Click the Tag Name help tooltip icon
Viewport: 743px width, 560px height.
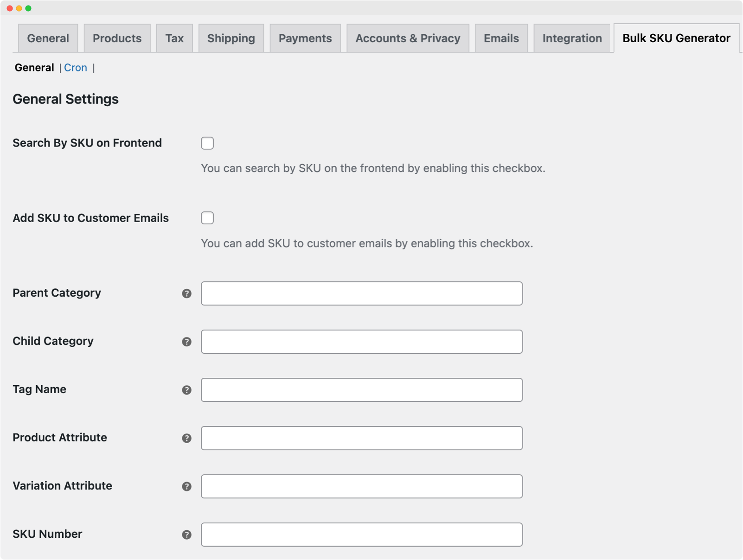186,390
